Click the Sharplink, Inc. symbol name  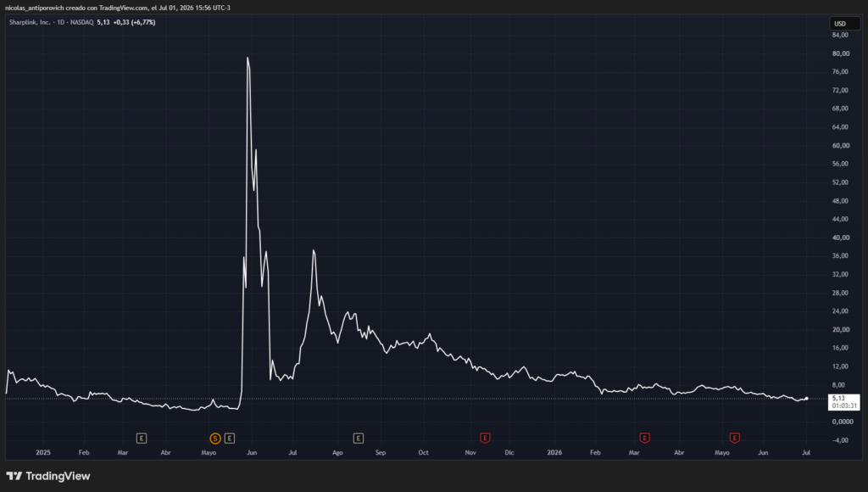[30, 22]
